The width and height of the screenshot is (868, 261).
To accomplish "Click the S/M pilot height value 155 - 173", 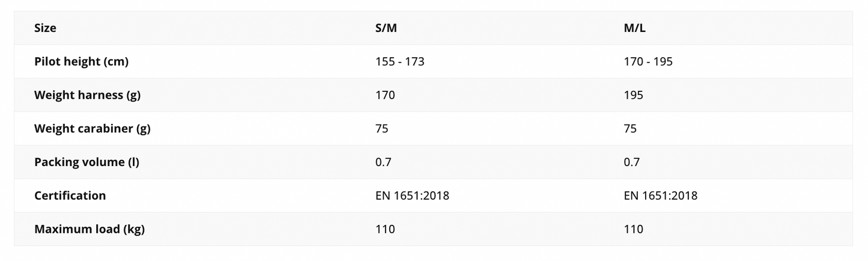I will pos(399,61).
